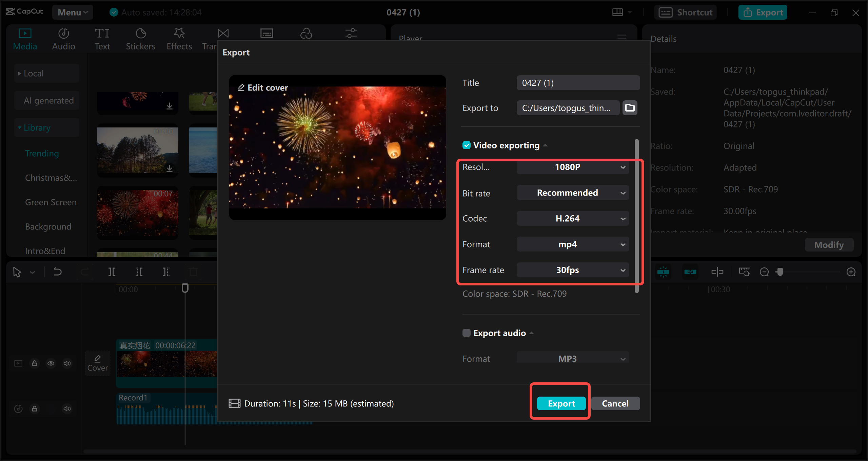Split the clip at the playhead
The height and width of the screenshot is (461, 868).
coord(112,272)
